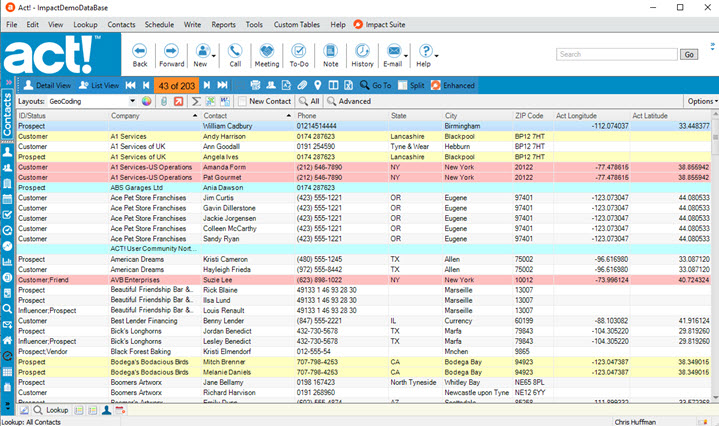Open the Help question mark icon
Viewport: 719px width, 426px height.
click(x=425, y=50)
